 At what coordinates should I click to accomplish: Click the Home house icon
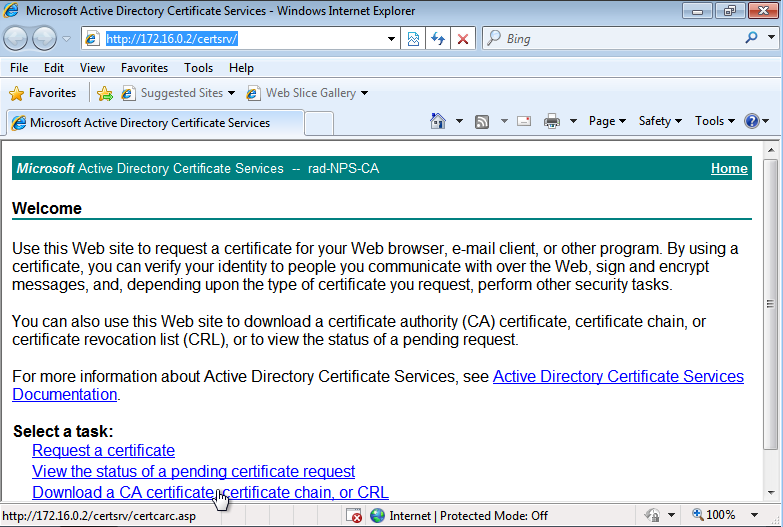pyautogui.click(x=438, y=121)
